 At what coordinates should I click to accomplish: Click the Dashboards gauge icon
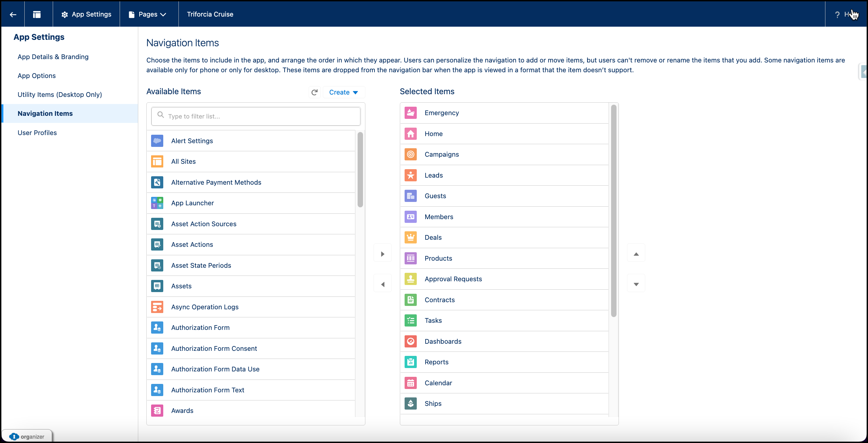point(410,341)
